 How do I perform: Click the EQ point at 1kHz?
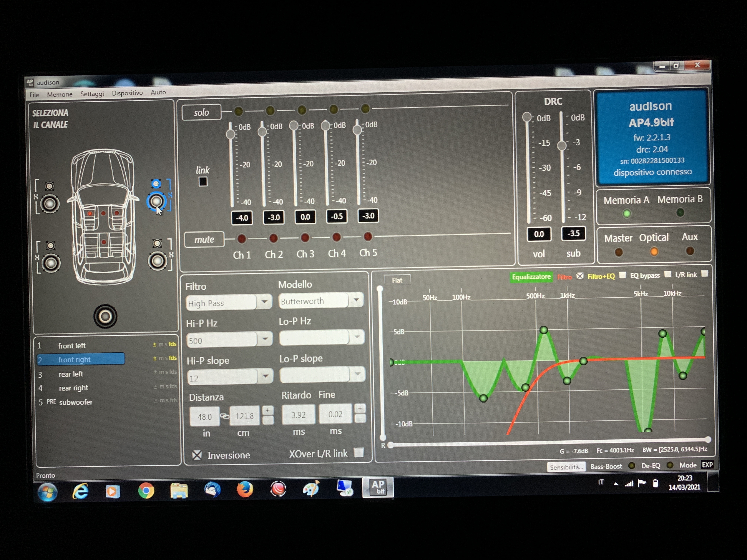tap(567, 381)
